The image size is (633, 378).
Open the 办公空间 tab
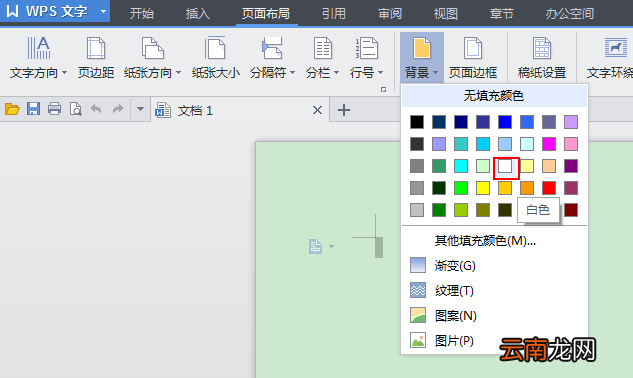570,13
